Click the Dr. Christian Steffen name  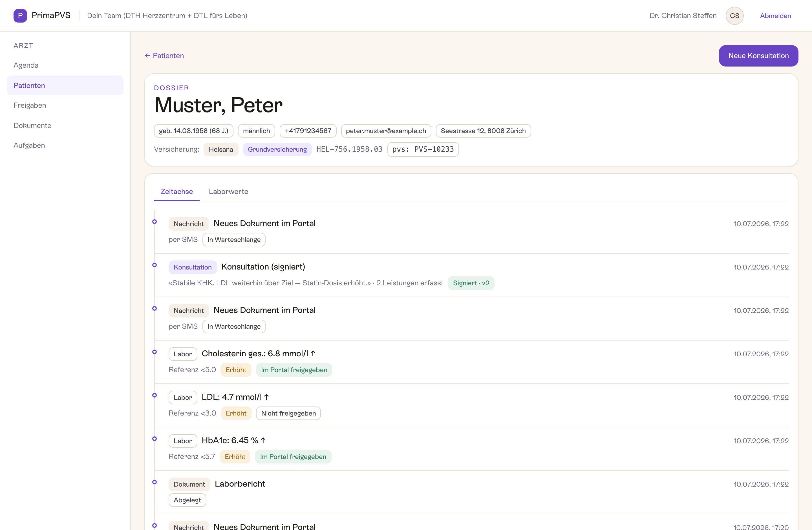683,16
